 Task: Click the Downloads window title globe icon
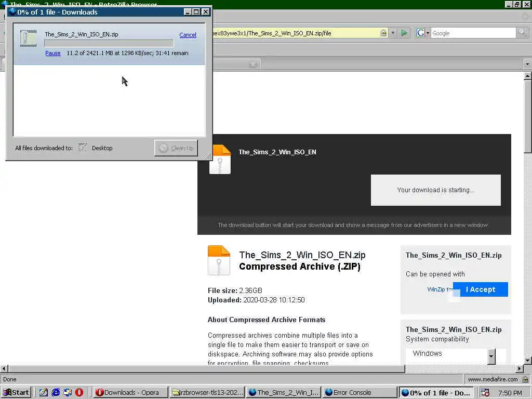click(12, 12)
